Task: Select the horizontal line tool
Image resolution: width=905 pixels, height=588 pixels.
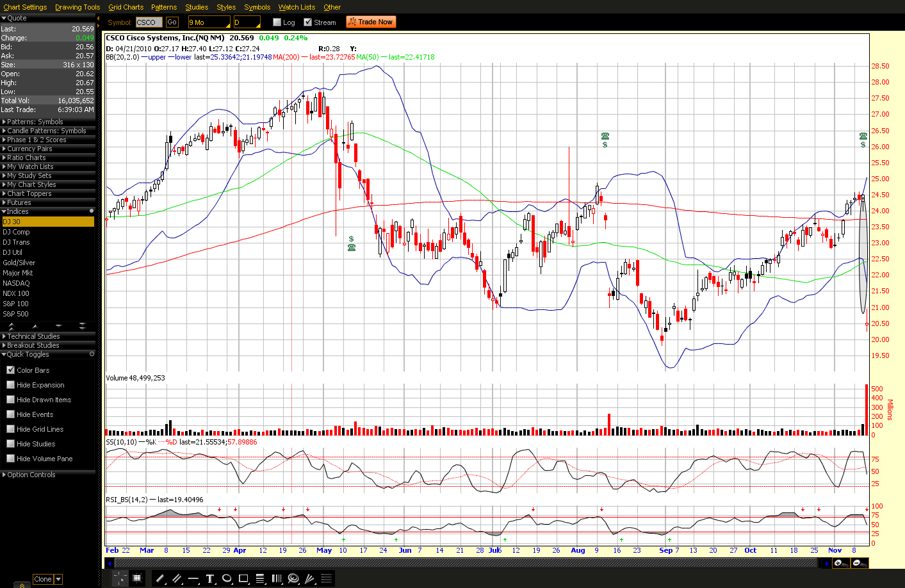Action: click(x=193, y=578)
